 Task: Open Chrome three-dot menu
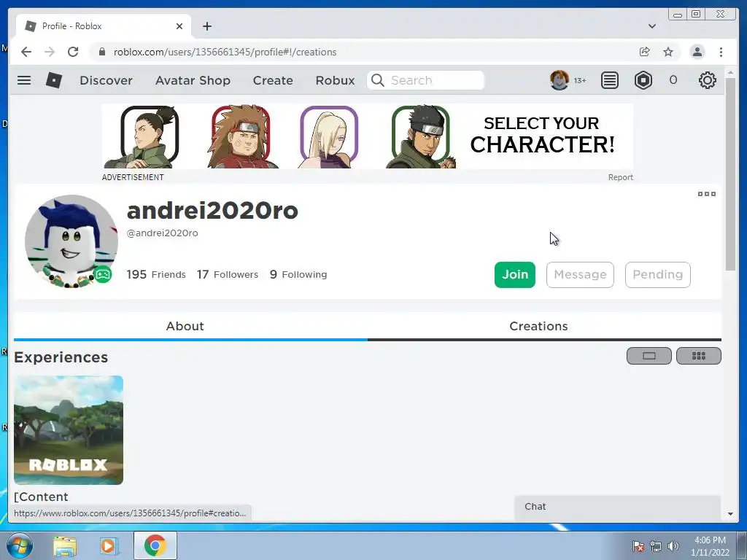tap(721, 52)
